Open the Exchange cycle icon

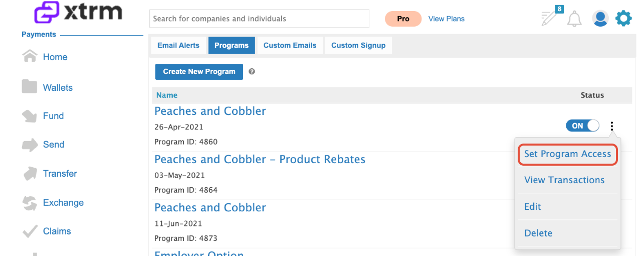pos(30,203)
